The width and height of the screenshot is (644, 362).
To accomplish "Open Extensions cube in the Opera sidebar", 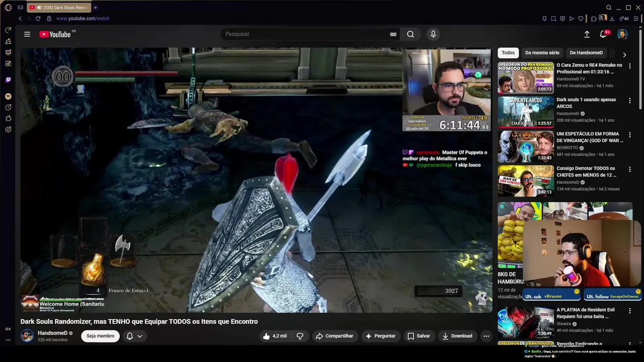I will pyautogui.click(x=8, y=118).
